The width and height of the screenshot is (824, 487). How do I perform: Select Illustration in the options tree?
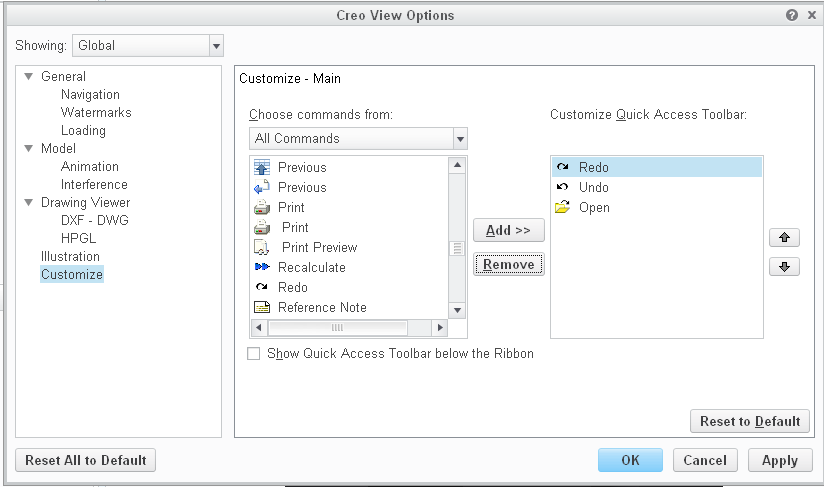point(70,256)
